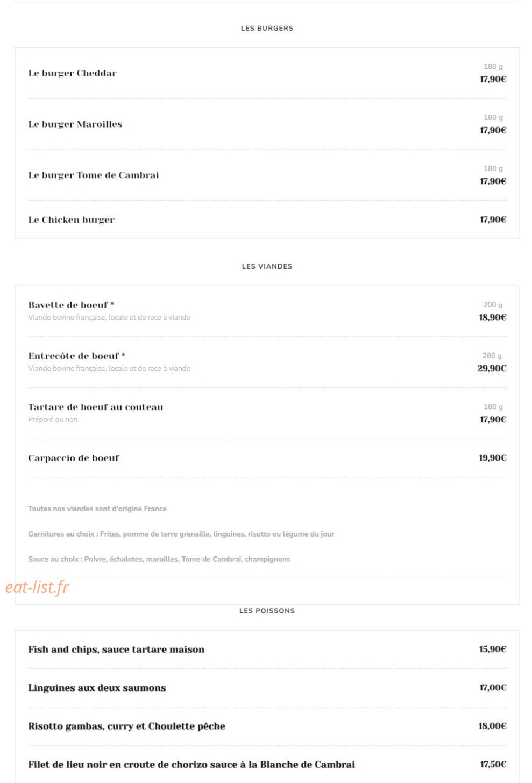Click Linguines aux deux saumons
This screenshot has height=783, width=532.
point(97,688)
